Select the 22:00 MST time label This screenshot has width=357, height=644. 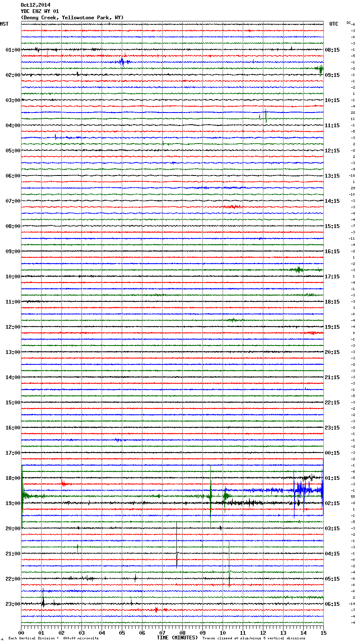point(13,579)
